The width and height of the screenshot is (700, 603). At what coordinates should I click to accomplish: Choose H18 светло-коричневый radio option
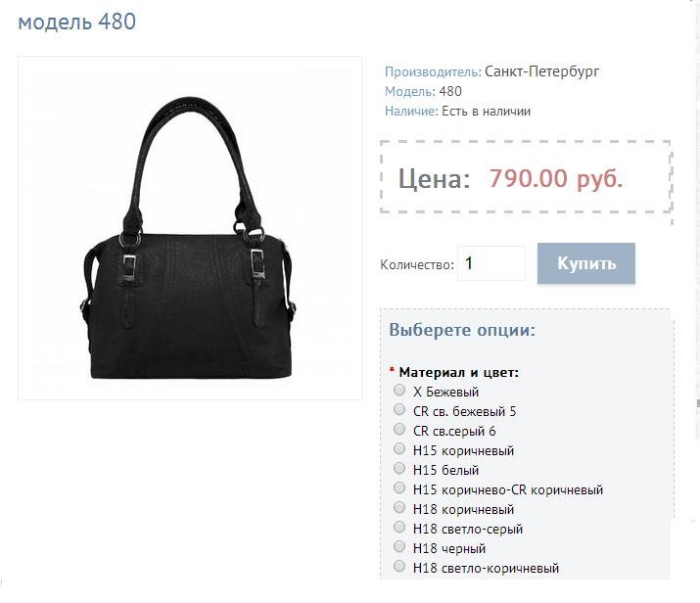[399, 567]
